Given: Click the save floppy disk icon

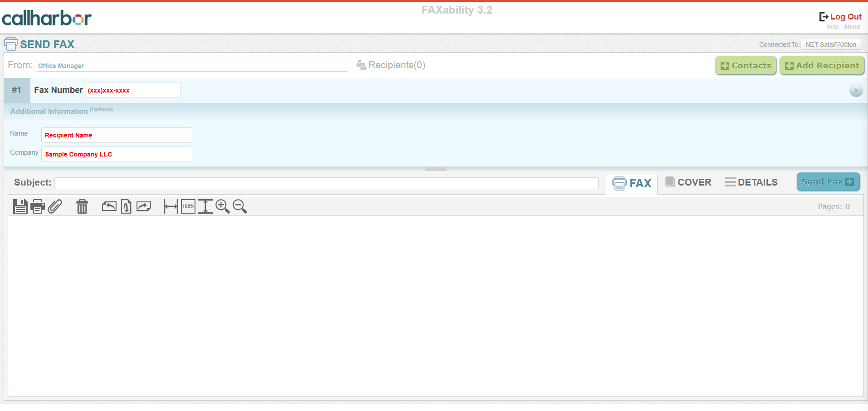Looking at the screenshot, I should click(x=20, y=206).
